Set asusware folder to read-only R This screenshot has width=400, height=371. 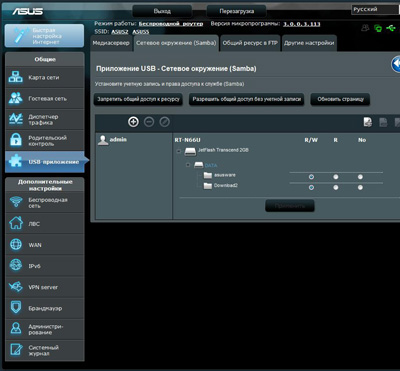[x=336, y=177]
